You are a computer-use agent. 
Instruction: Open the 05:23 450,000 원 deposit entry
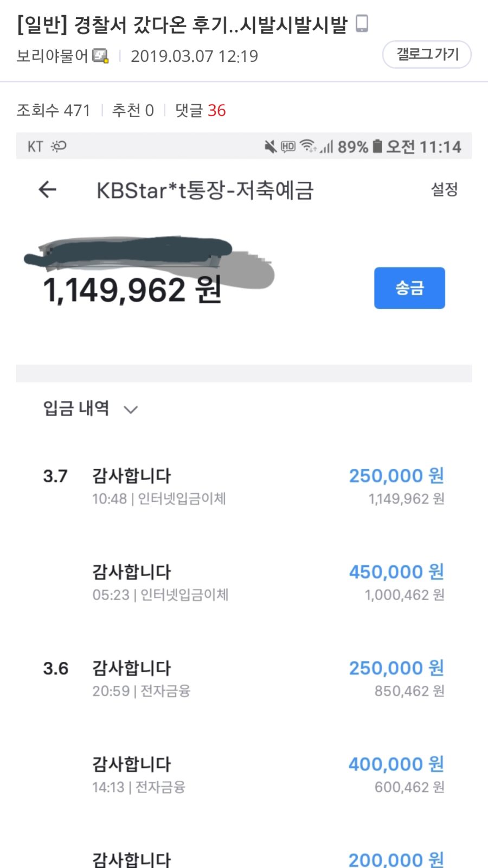click(244, 582)
